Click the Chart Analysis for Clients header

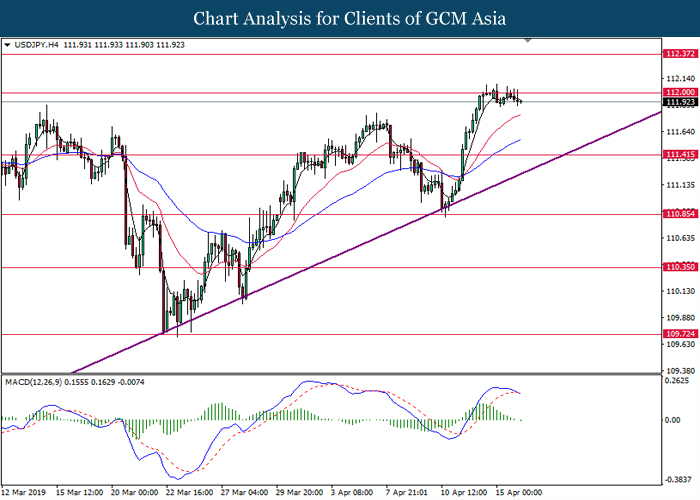pos(349,19)
